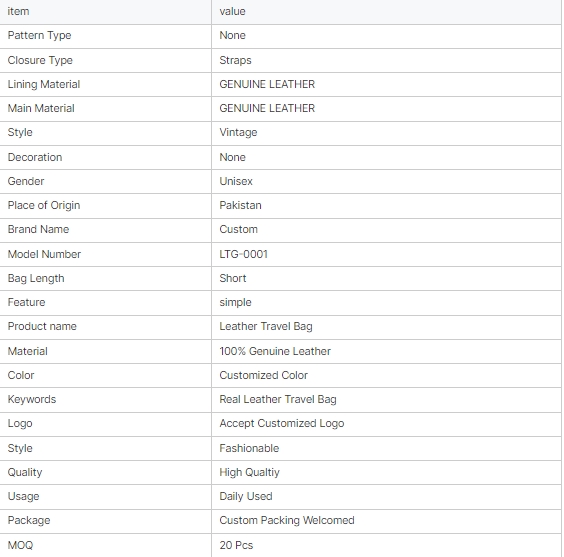Click the 'Accept Customized Logo' value
564x557 pixels.
tap(282, 424)
